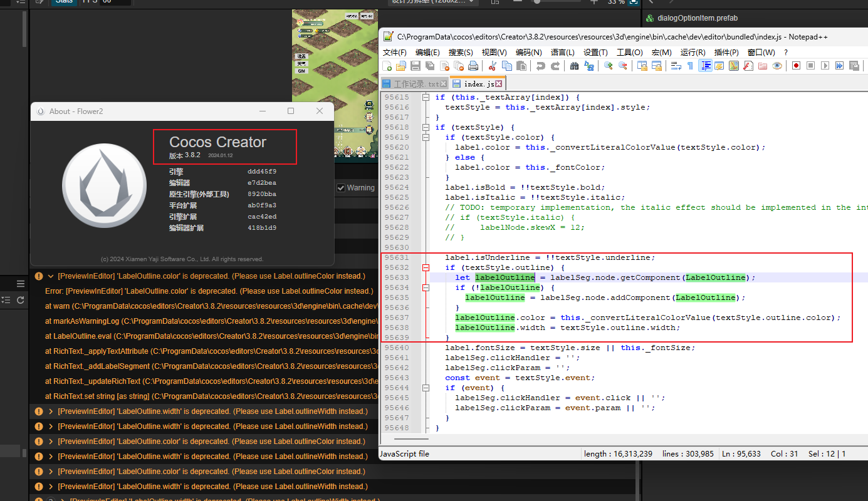Click the zoom slider handle in preview toolbar
This screenshot has width=868, height=501.
pyautogui.click(x=537, y=2)
